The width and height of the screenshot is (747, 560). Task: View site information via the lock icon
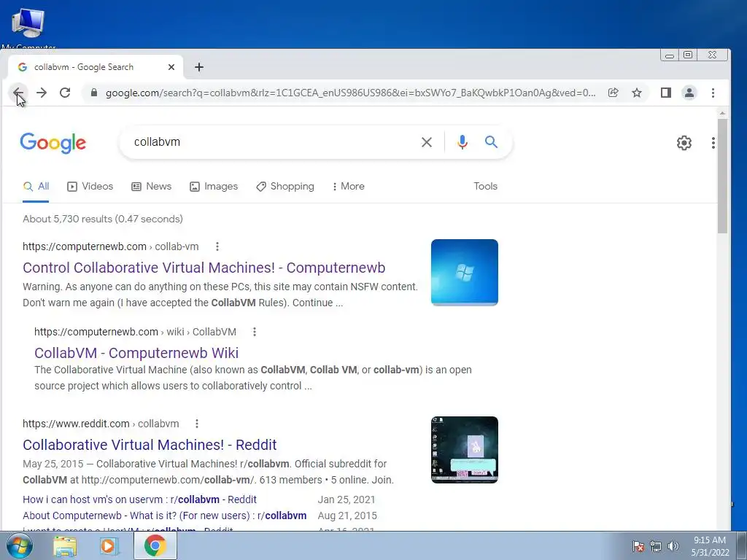point(94,93)
